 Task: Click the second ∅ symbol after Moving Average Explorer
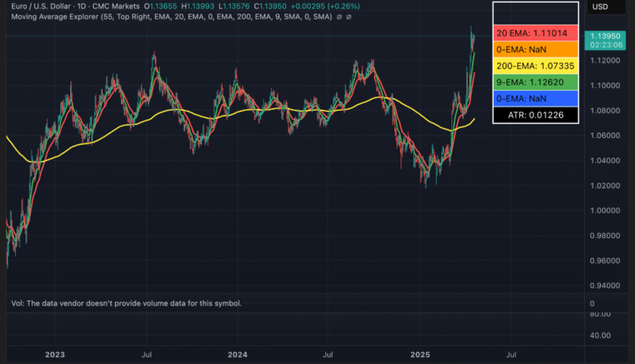tap(347, 17)
